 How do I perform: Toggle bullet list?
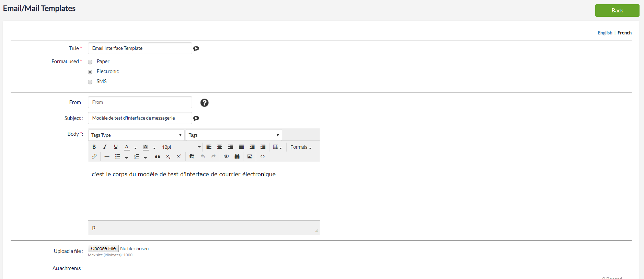(x=118, y=156)
